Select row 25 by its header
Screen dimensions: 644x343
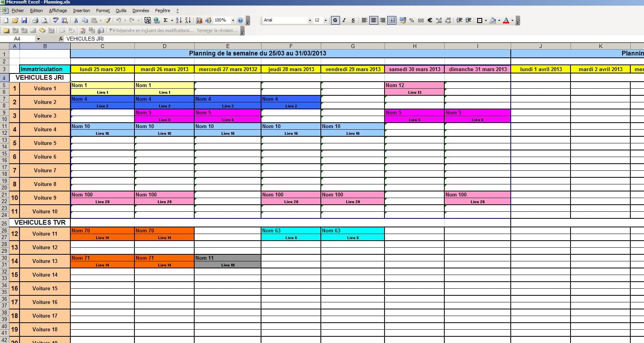pyautogui.click(x=4, y=223)
